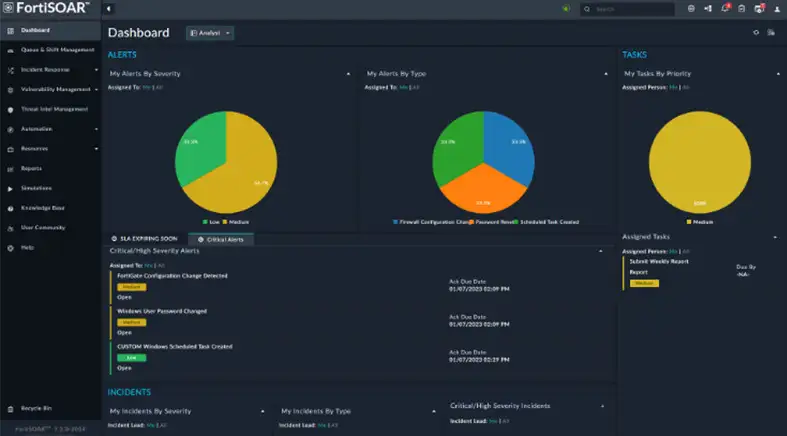Switch to the SLA Expiring Soon tab
Viewport: 787px width, 436px height.
coord(148,239)
